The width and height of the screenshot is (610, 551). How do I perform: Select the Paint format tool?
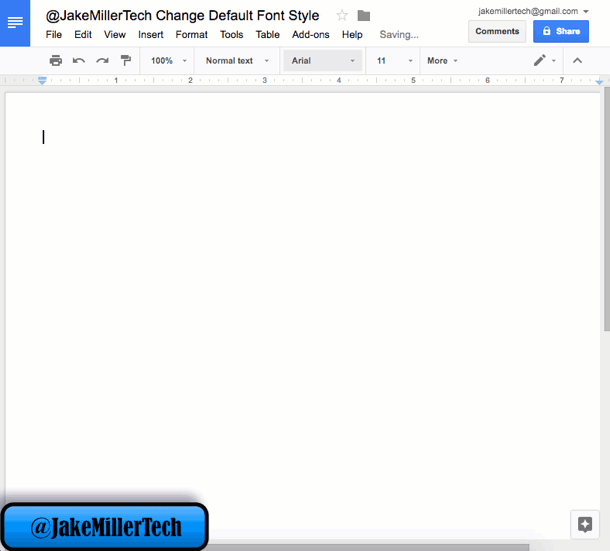pyautogui.click(x=125, y=61)
